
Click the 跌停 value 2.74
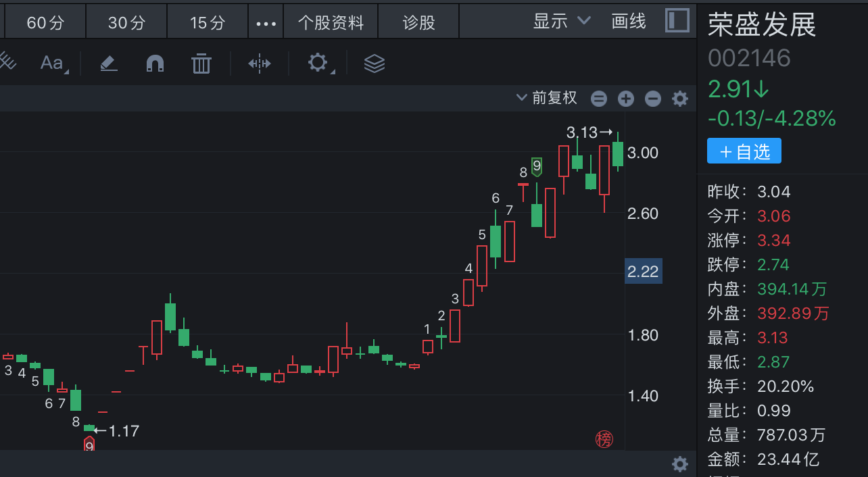click(773, 264)
